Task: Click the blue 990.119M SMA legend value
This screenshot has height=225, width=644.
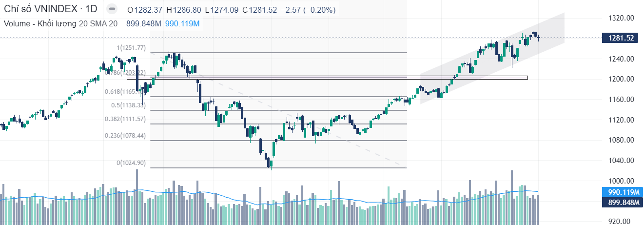Action: 182,23
